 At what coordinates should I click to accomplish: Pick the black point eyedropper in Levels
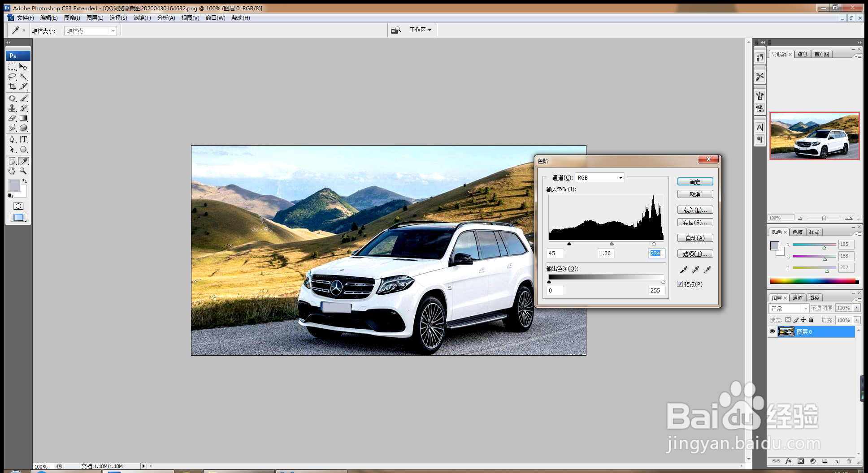coord(683,269)
